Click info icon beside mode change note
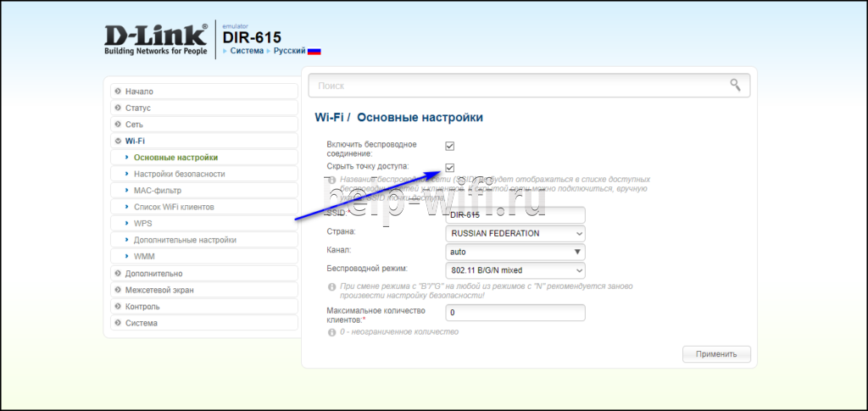The height and width of the screenshot is (411, 868). (331, 287)
